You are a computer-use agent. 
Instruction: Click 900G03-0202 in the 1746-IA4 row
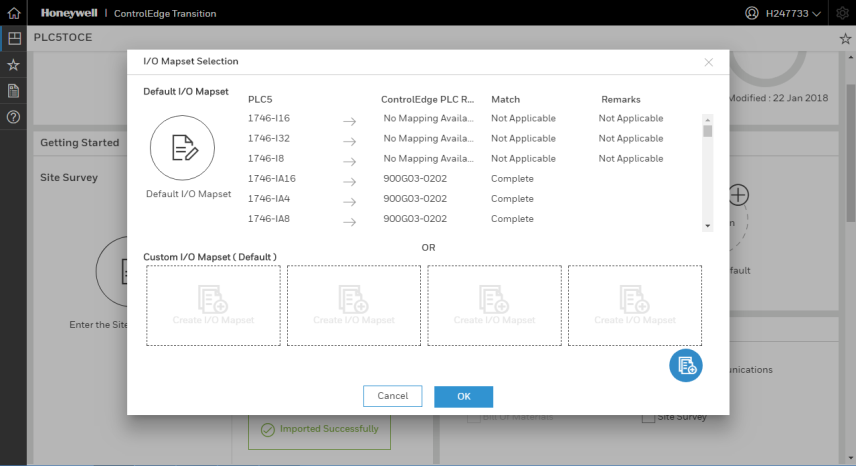[x=415, y=199]
